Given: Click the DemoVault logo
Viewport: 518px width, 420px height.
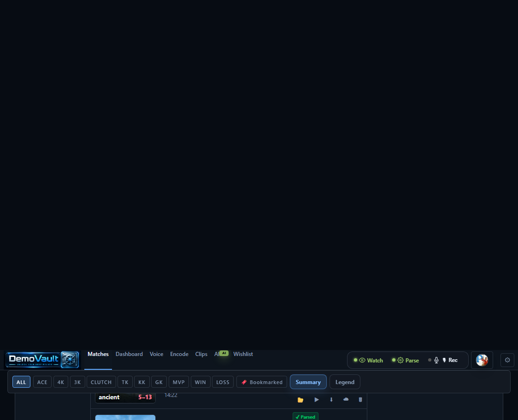Looking at the screenshot, I should (42, 360).
